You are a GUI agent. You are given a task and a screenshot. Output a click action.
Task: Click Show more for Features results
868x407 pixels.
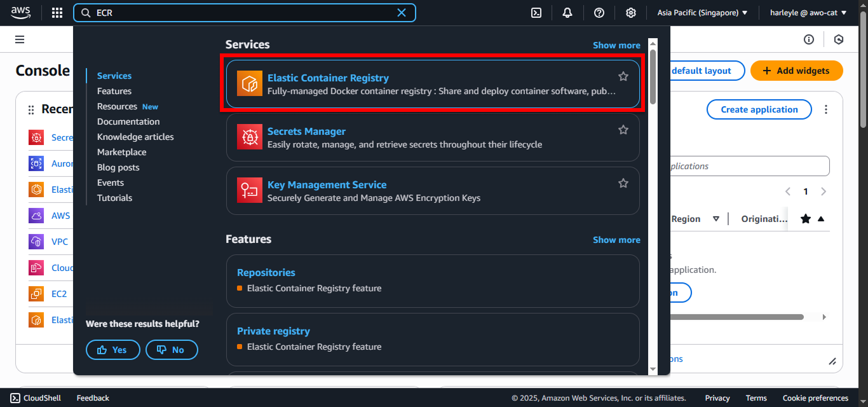pyautogui.click(x=616, y=240)
